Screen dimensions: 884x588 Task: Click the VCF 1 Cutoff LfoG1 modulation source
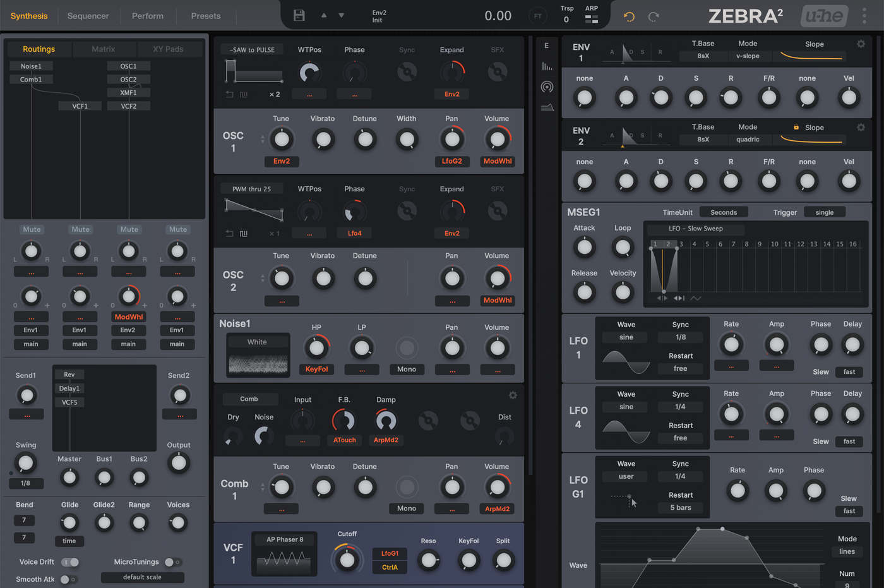[x=390, y=553]
